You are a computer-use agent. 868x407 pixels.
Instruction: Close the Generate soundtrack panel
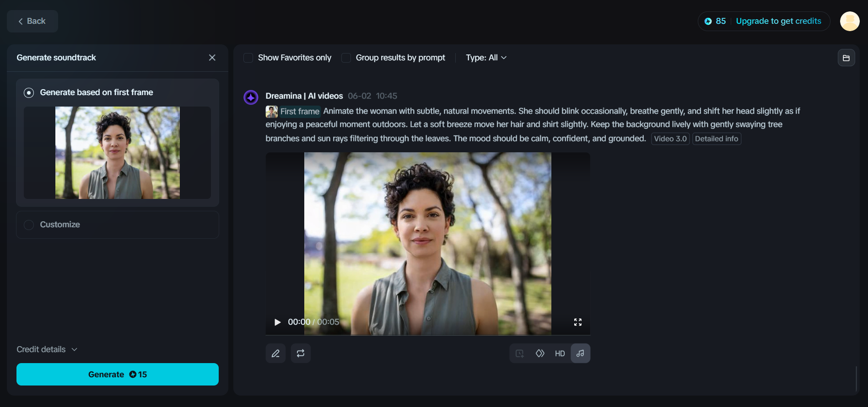coord(212,58)
